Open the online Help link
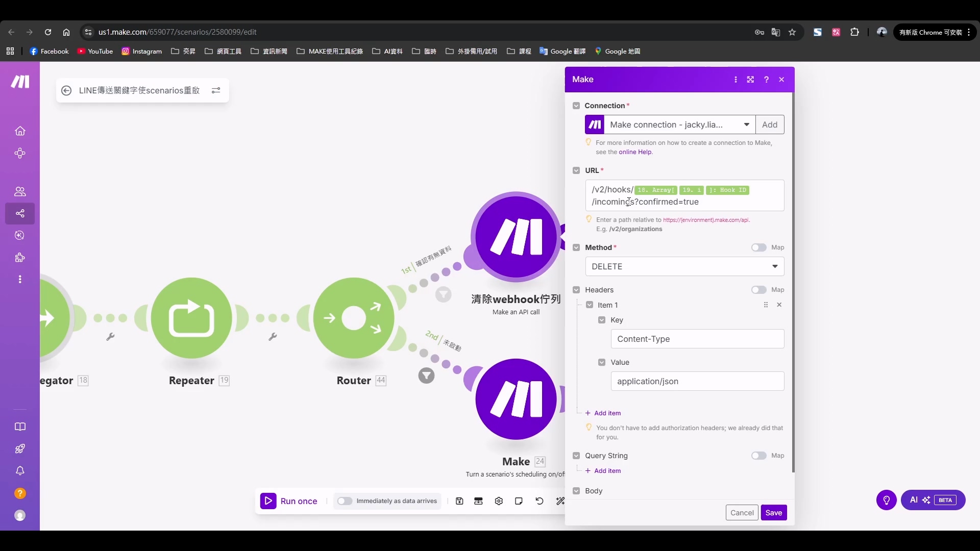The image size is (980, 551). coord(635,152)
